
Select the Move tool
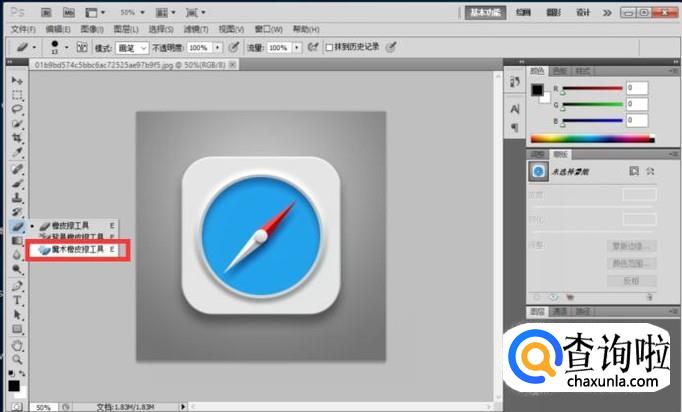pyautogui.click(x=17, y=80)
